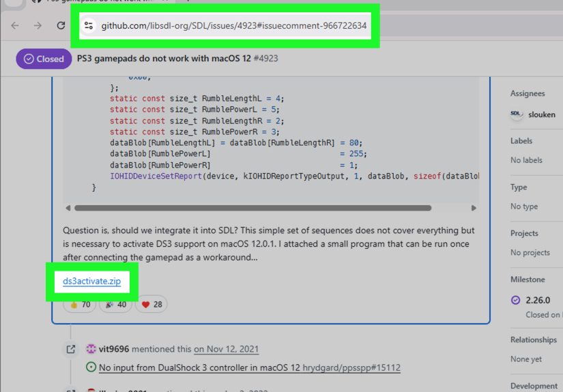Reload the page with refresh icon
This screenshot has height=392, width=563.
pos(61,25)
